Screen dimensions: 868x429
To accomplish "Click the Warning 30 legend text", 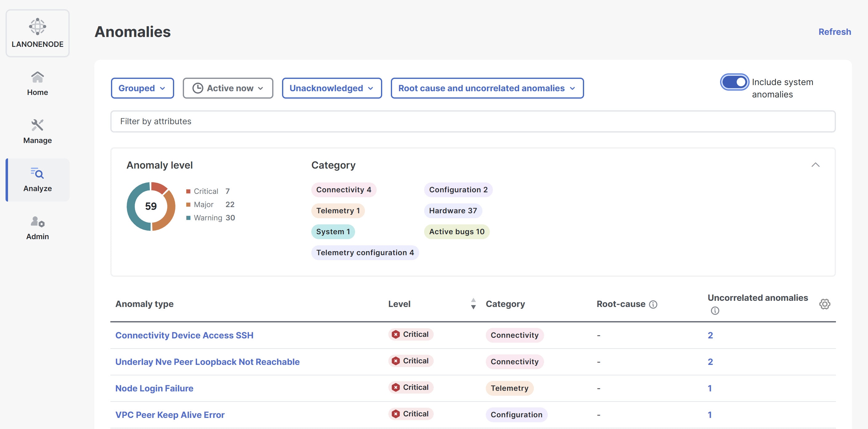I will 214,218.
